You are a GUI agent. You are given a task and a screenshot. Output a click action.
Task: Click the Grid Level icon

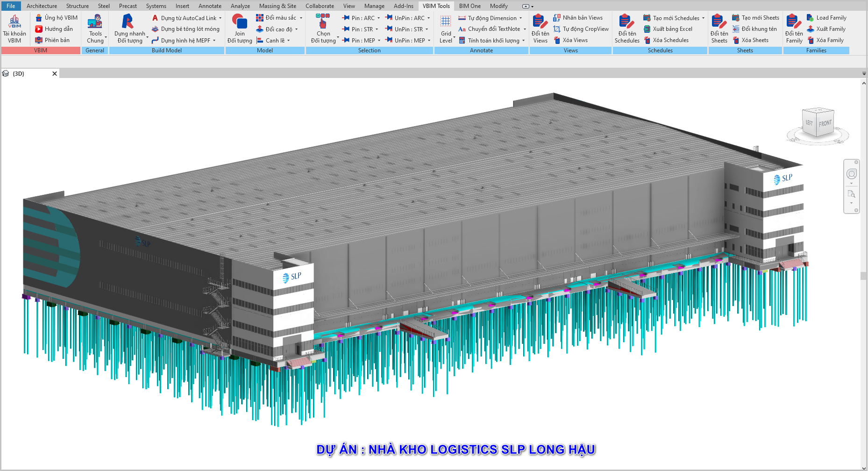(446, 22)
